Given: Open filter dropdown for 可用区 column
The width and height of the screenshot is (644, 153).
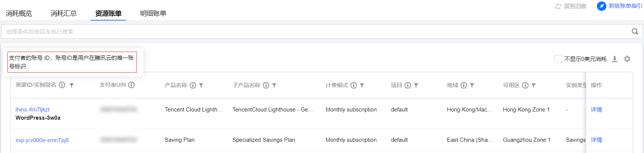Looking at the screenshot, I should click(x=534, y=85).
